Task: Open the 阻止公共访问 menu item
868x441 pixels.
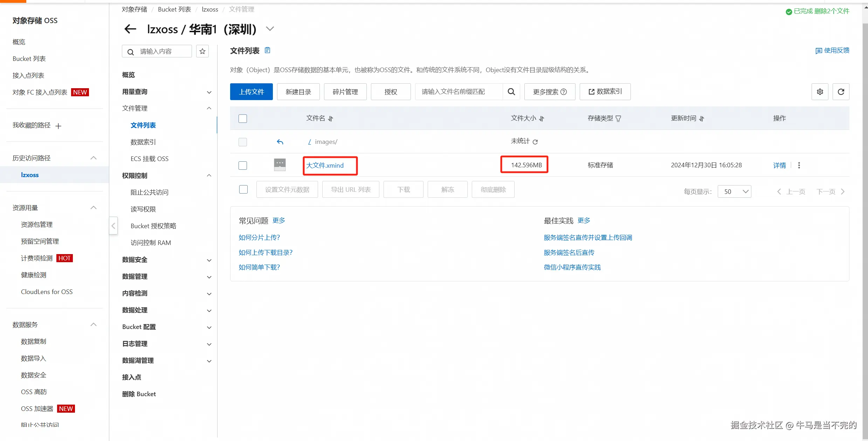Action: click(x=150, y=192)
